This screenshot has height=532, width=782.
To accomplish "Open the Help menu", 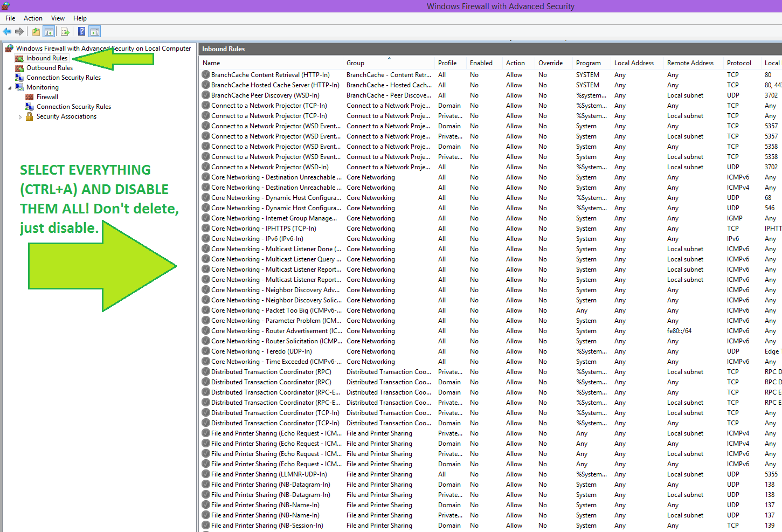I will point(80,18).
